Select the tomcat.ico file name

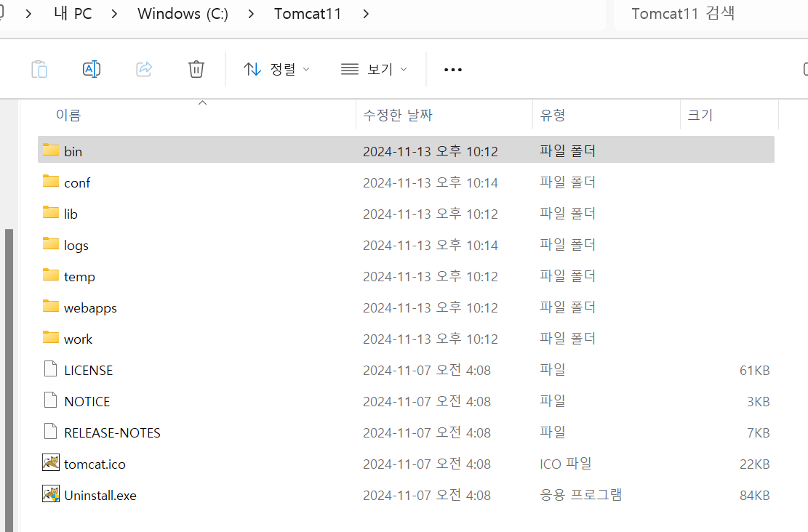pos(95,464)
